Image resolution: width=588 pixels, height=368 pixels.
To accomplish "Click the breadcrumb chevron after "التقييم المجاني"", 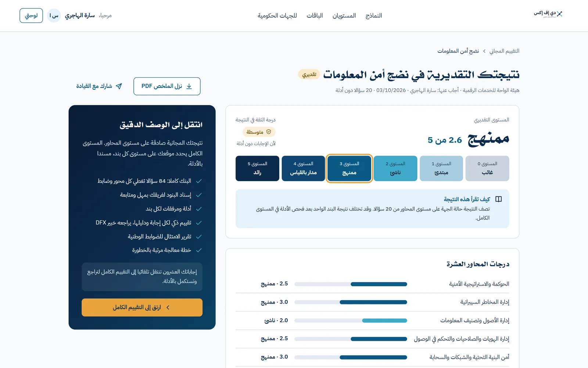I will point(484,51).
